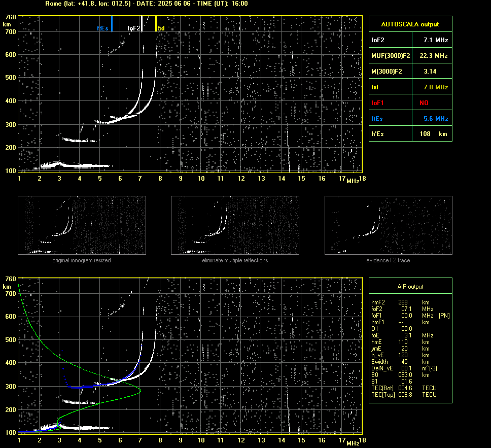
Task: Click the MUF(3000)F2 label in AUTOSCALA table
Action: click(x=391, y=56)
